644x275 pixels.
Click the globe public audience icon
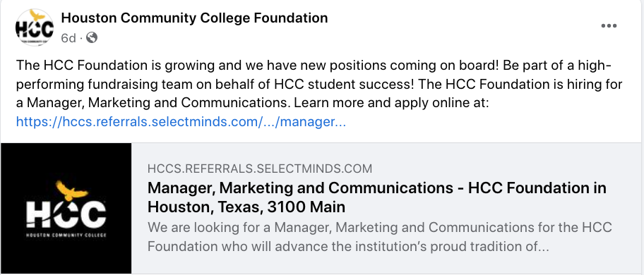click(92, 37)
